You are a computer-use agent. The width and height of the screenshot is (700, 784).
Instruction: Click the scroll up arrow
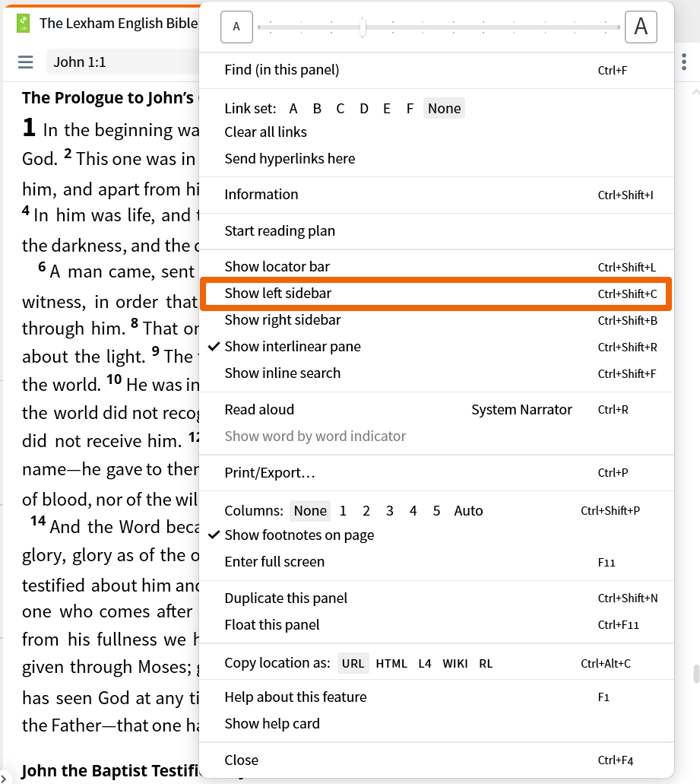click(x=695, y=93)
